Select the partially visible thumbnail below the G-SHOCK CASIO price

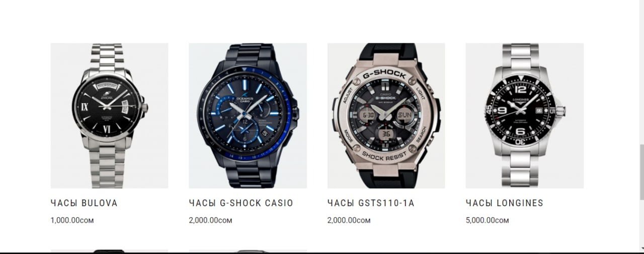(248, 250)
